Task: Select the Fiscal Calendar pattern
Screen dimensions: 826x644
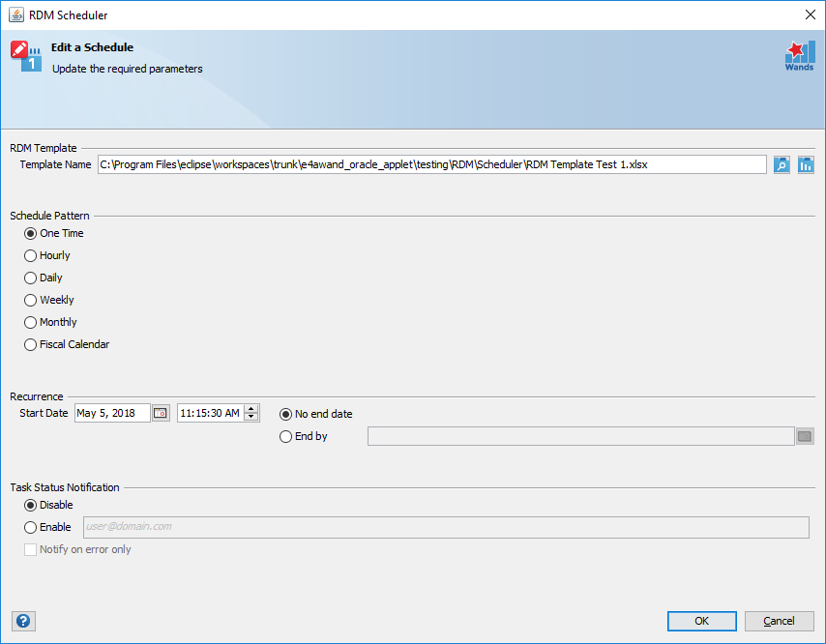Action: 30,344
